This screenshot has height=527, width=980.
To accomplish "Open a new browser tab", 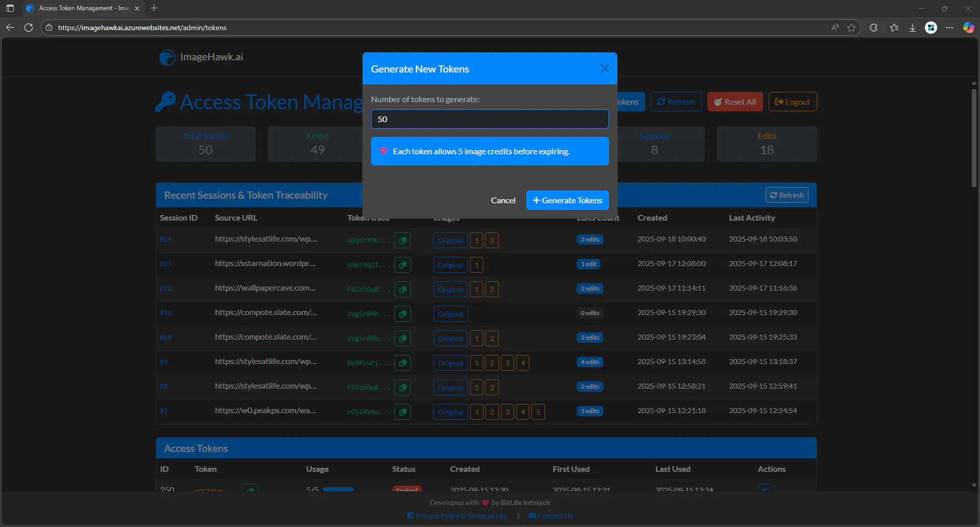I will [x=154, y=8].
